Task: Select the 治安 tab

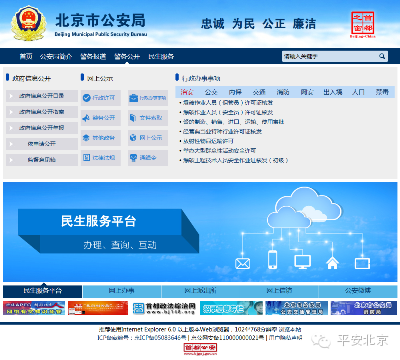Action: (187, 92)
